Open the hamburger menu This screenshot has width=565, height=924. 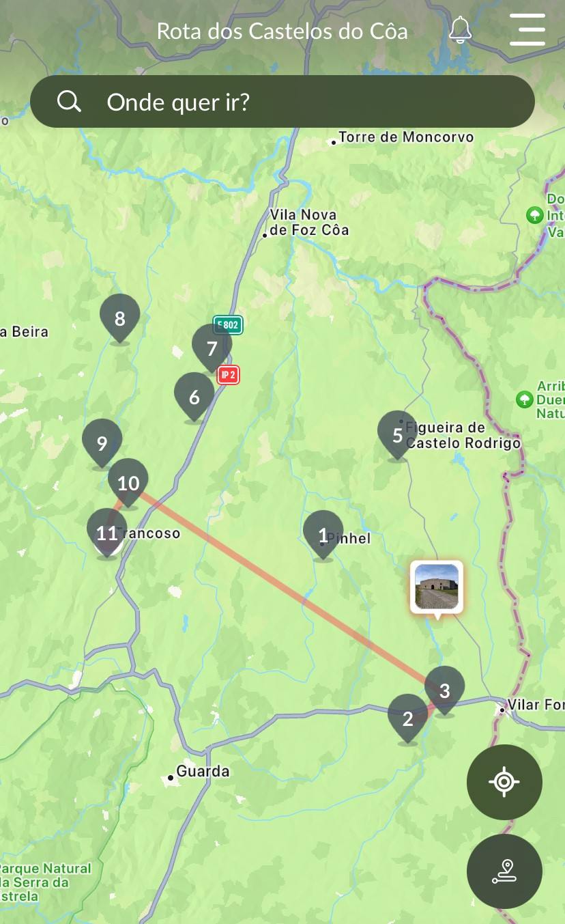(527, 30)
